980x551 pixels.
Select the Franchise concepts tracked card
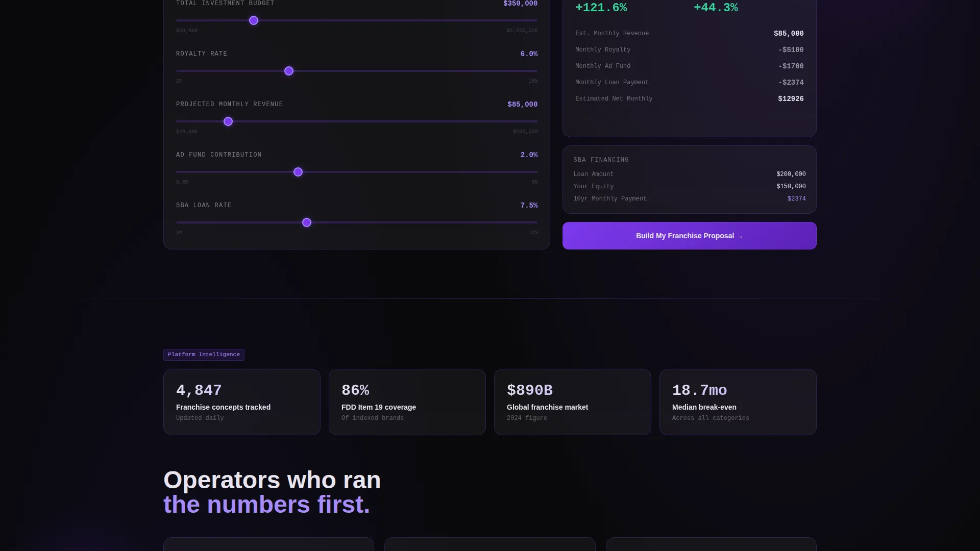242,402
